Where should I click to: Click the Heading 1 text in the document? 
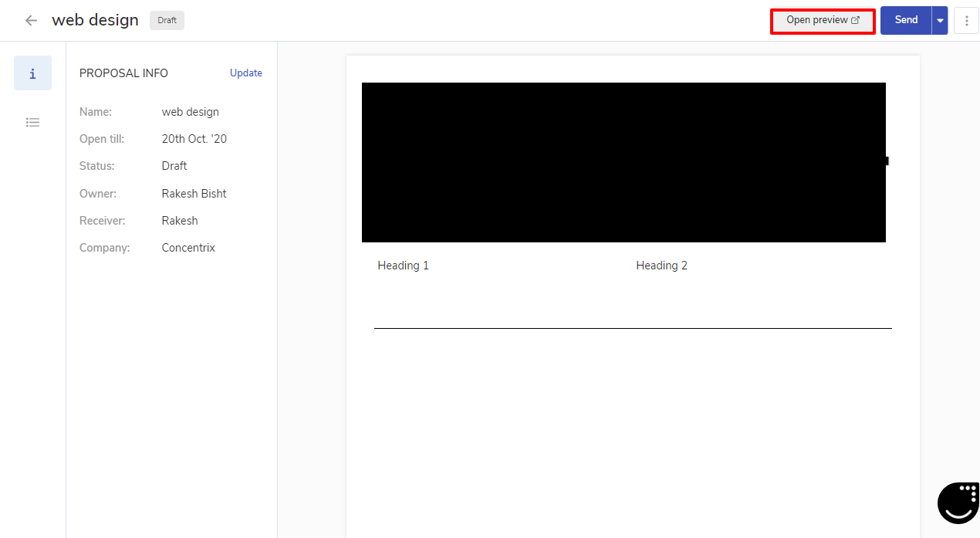(x=403, y=266)
